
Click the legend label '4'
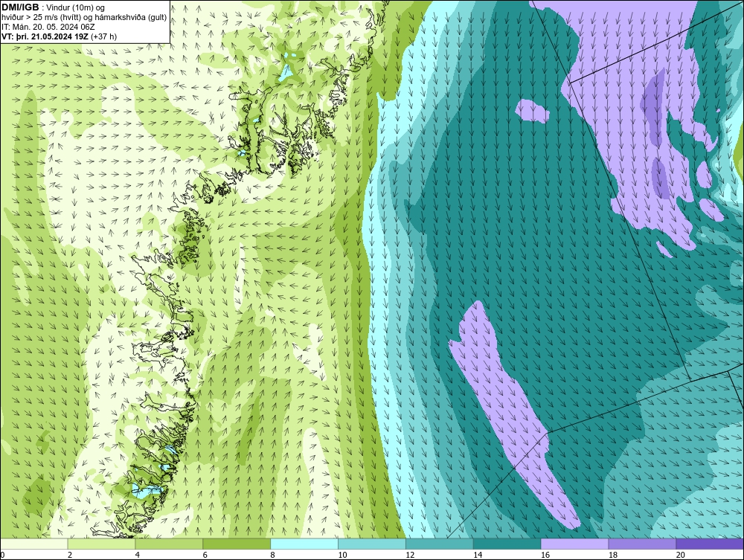(137, 555)
